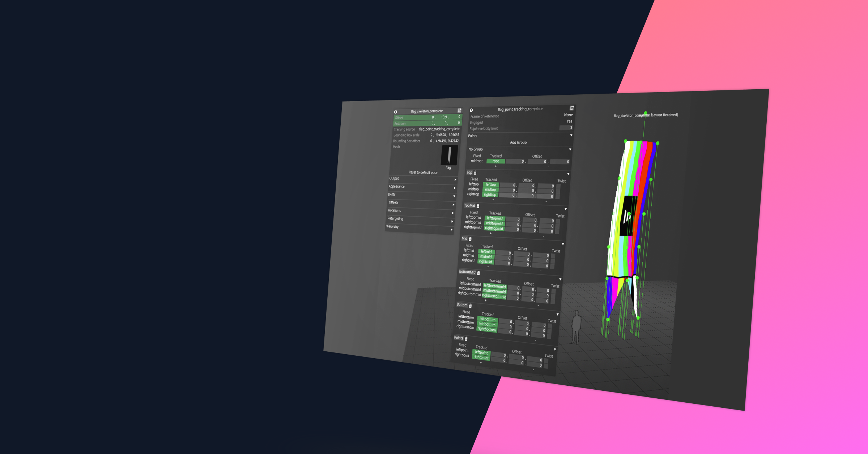Add a point with plus under rightpoint row
Screen dimensions: 868x454
[x=481, y=363]
